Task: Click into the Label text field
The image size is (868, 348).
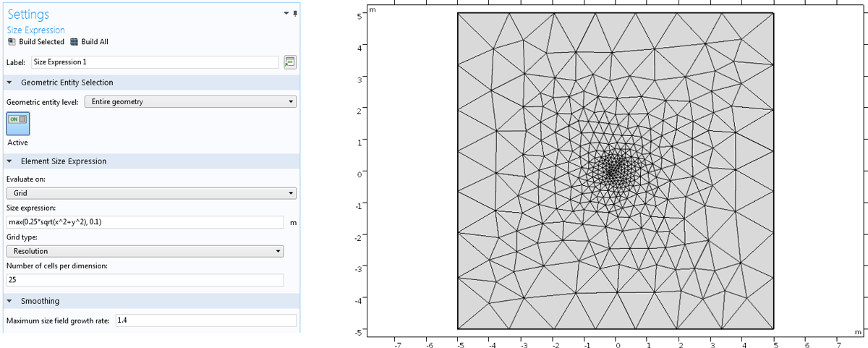Action: point(155,62)
